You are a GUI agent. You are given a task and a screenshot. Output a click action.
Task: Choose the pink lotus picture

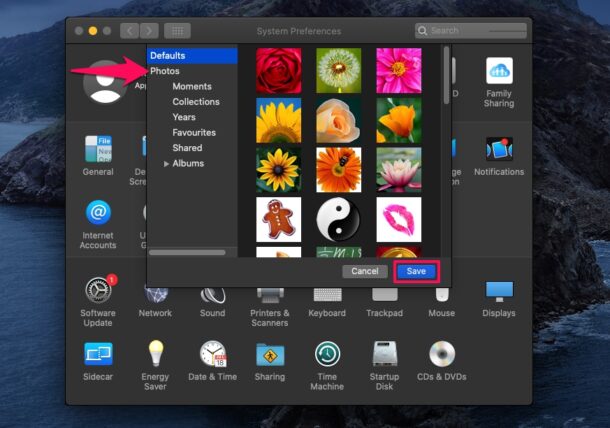coord(399,170)
